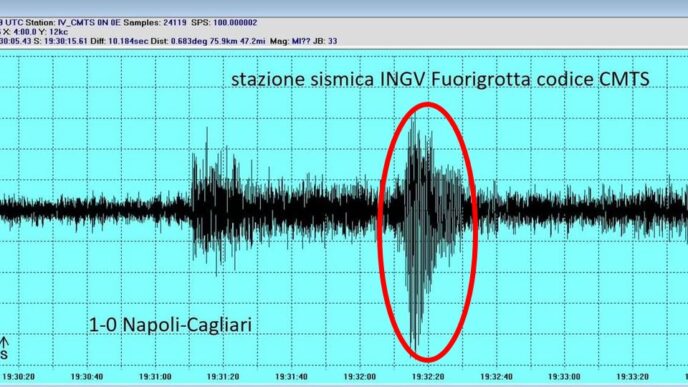Select the SPS: 100.000002 header value
688x387 pixels.
[224, 22]
